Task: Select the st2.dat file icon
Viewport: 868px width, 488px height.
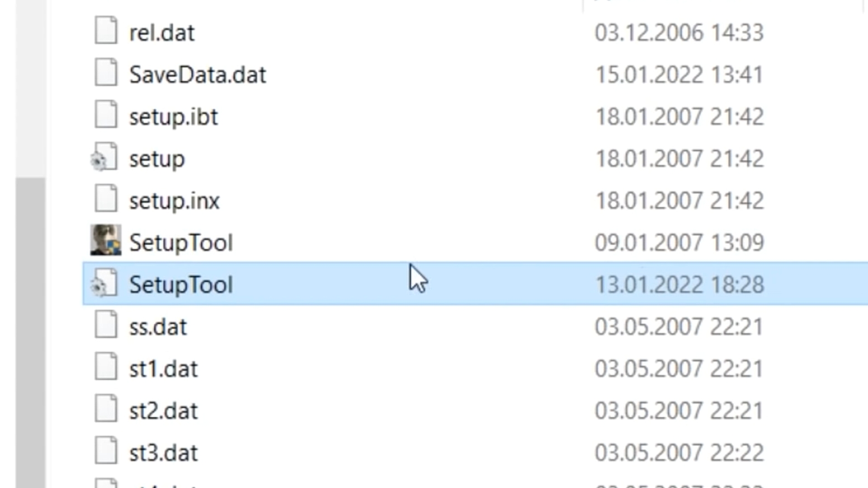Action: 106,409
